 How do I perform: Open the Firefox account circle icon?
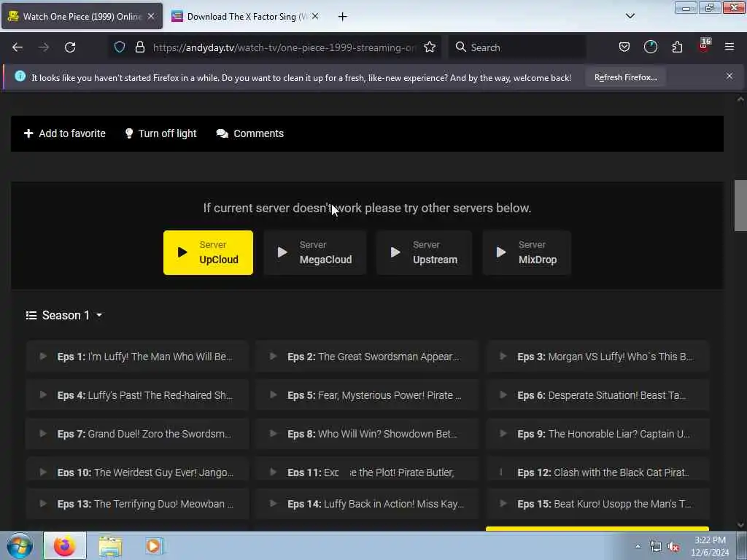point(650,47)
